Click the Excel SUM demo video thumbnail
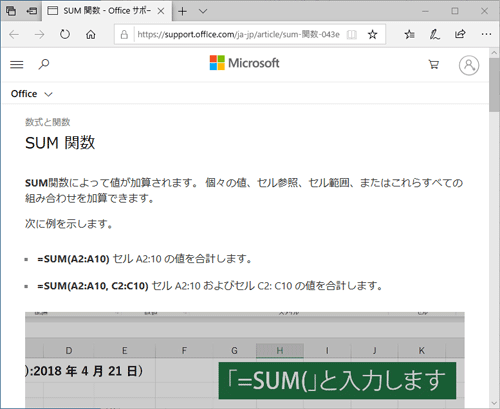Viewport: 500px width, 409px height. click(245, 359)
